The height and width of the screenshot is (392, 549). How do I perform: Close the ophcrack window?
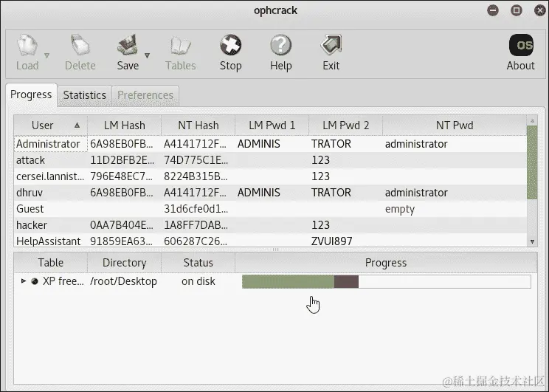coord(540,10)
